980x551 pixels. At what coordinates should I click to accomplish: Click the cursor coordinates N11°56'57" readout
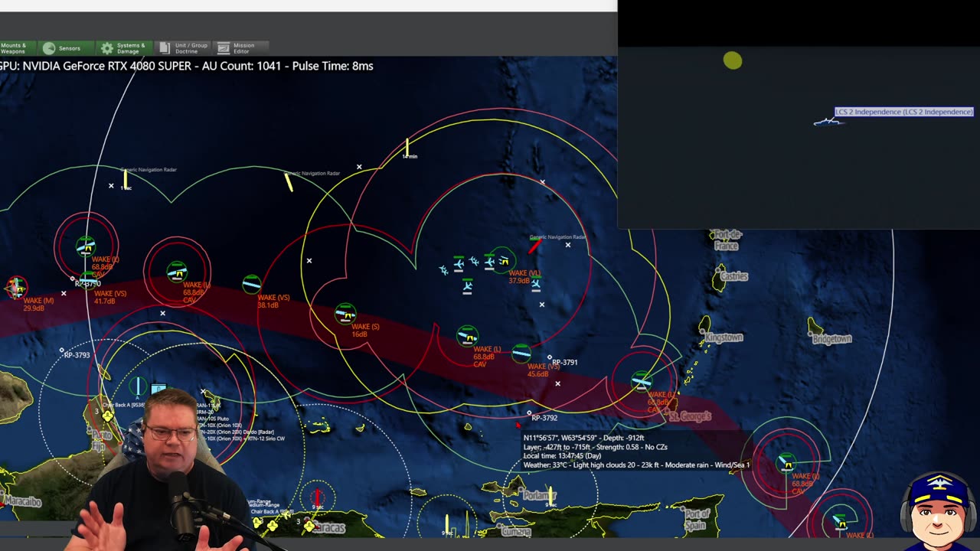tap(583, 438)
